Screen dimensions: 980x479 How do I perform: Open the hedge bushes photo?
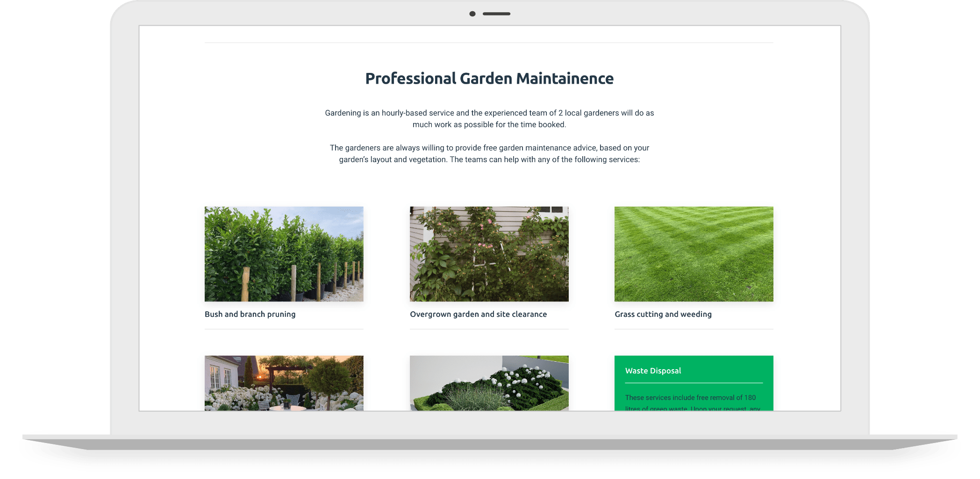(284, 254)
